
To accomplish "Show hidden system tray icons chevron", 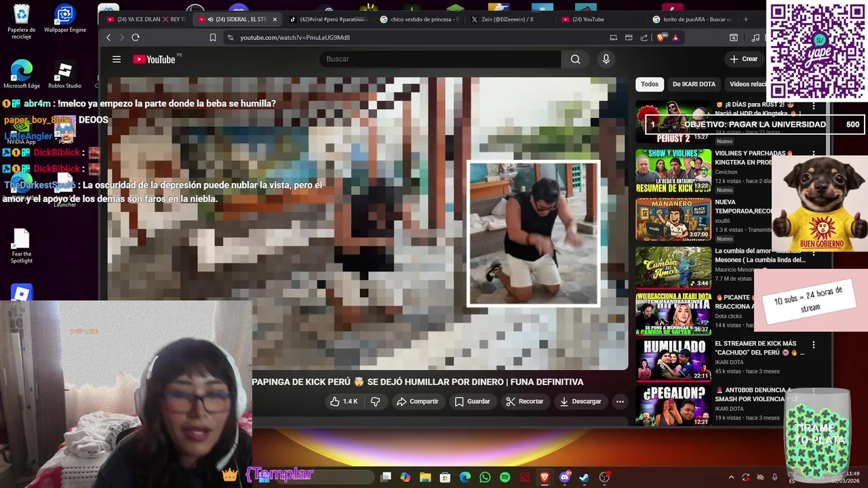I will (731, 477).
